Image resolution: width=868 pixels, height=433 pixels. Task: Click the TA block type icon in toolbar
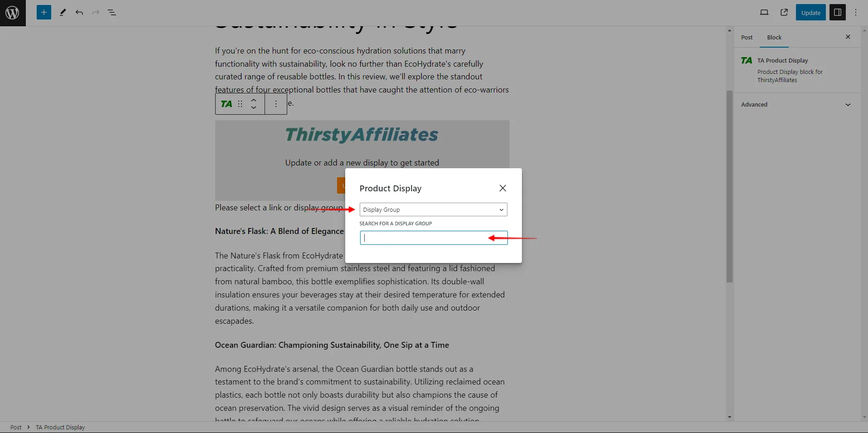227,104
